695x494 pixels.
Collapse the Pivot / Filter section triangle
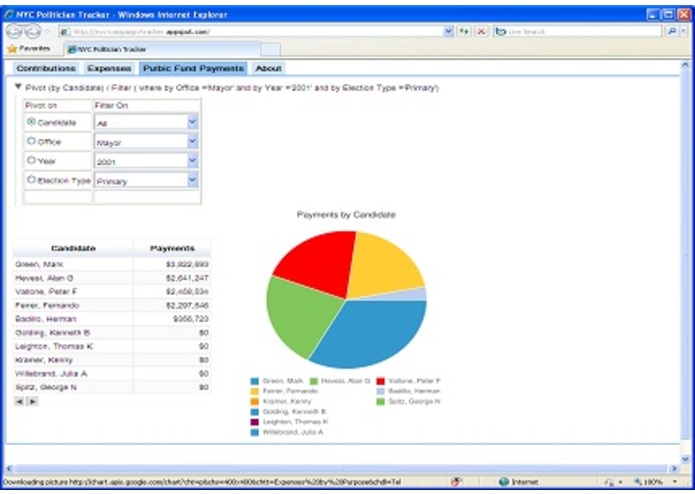coord(18,87)
